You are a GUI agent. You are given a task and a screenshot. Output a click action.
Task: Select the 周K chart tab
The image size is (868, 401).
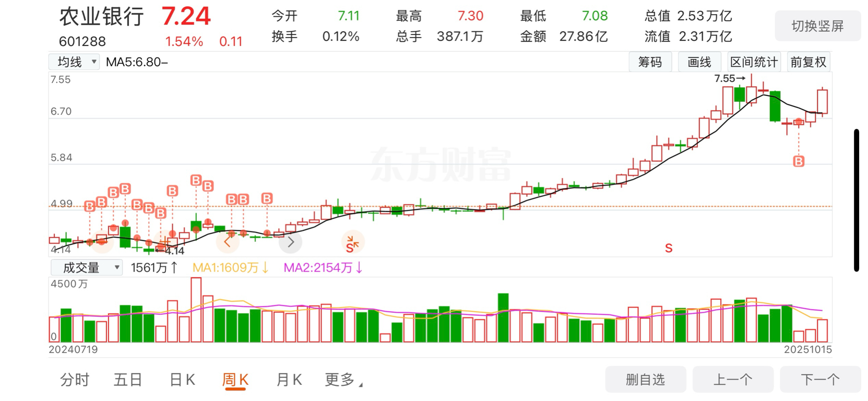click(x=235, y=380)
